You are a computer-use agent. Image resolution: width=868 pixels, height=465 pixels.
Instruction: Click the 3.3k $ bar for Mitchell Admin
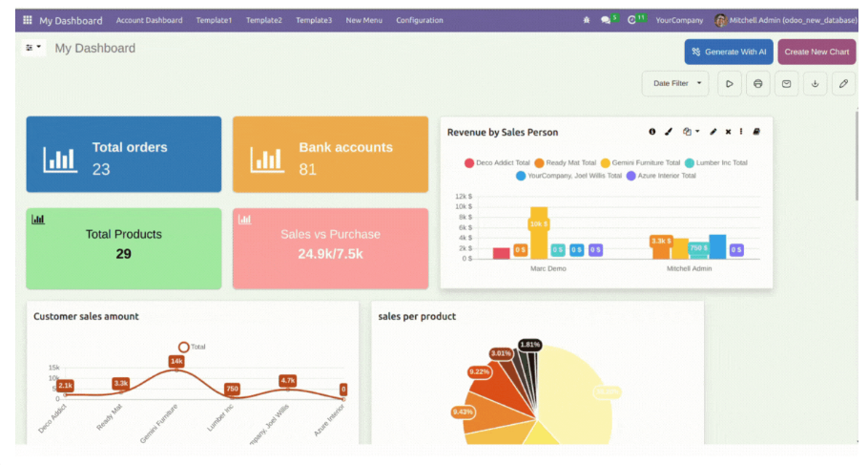click(661, 246)
